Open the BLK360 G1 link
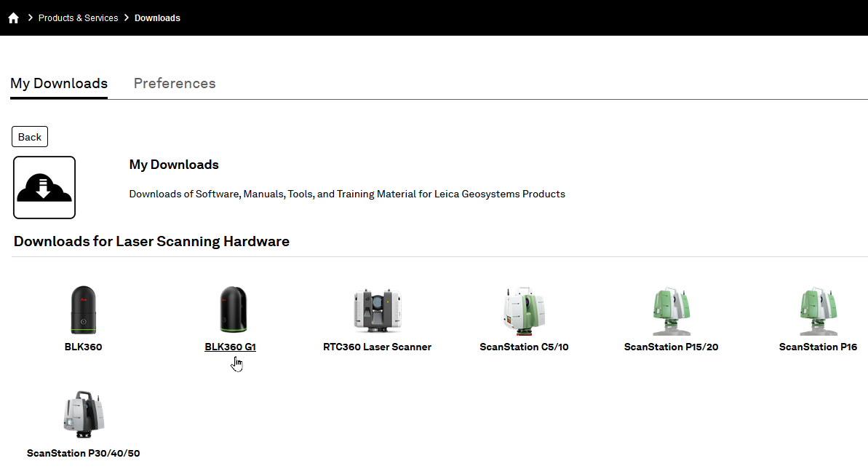The height and width of the screenshot is (469, 868). (231, 347)
